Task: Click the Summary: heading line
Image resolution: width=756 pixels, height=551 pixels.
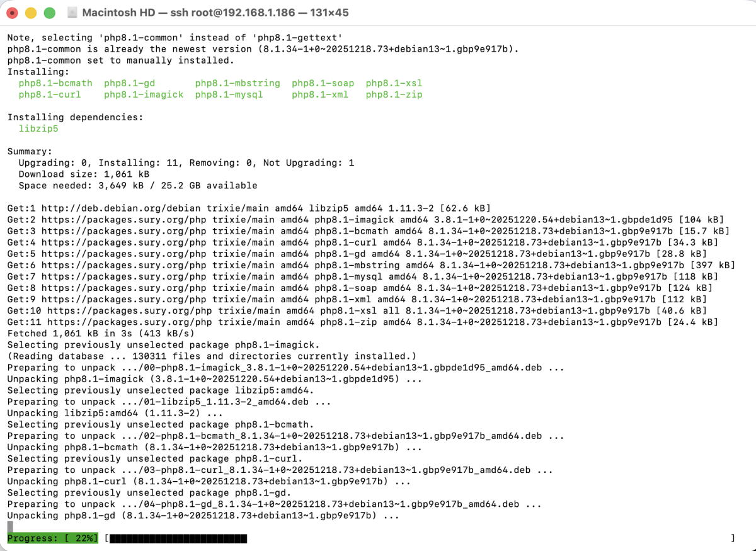Action: pyautogui.click(x=30, y=151)
